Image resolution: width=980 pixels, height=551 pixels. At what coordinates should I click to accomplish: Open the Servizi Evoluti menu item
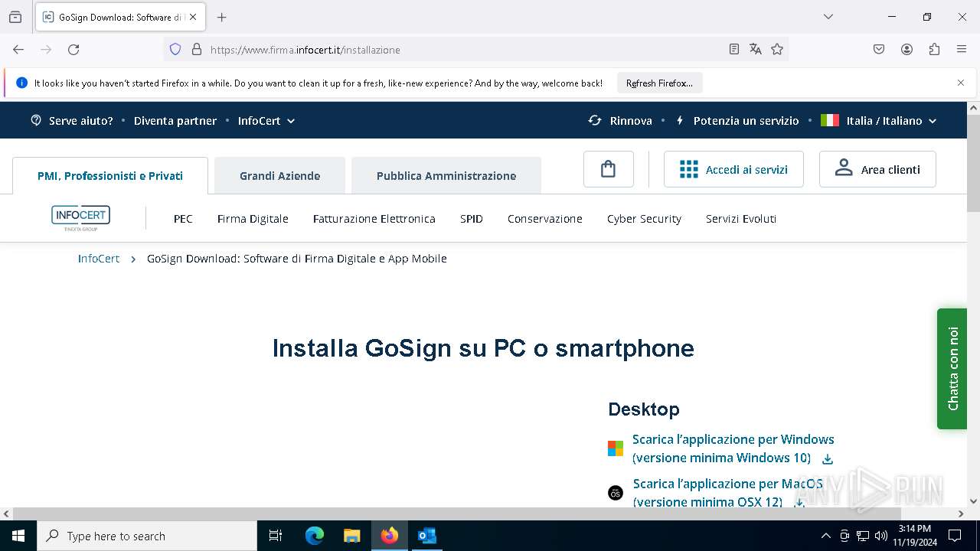[741, 218]
